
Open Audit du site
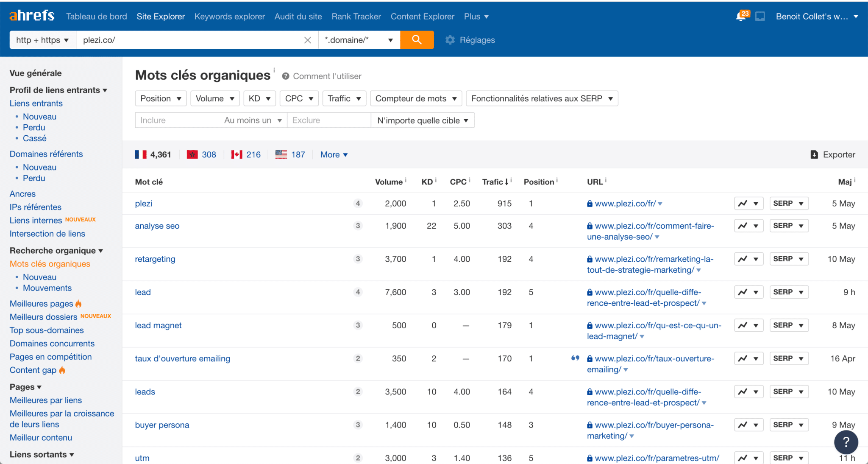point(298,17)
